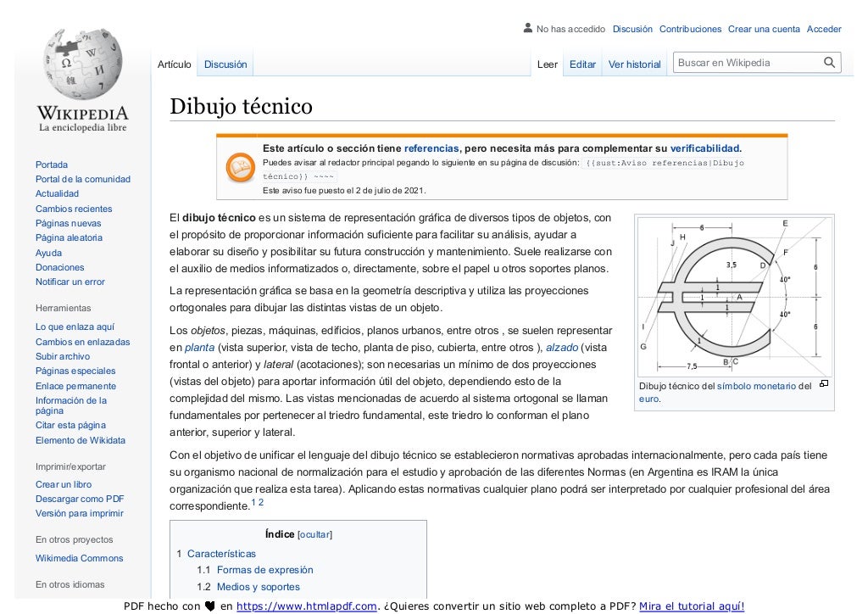Click the Imprimir/exportar sidebar heading
Viewport: 868px width, 614px height.
(x=70, y=466)
